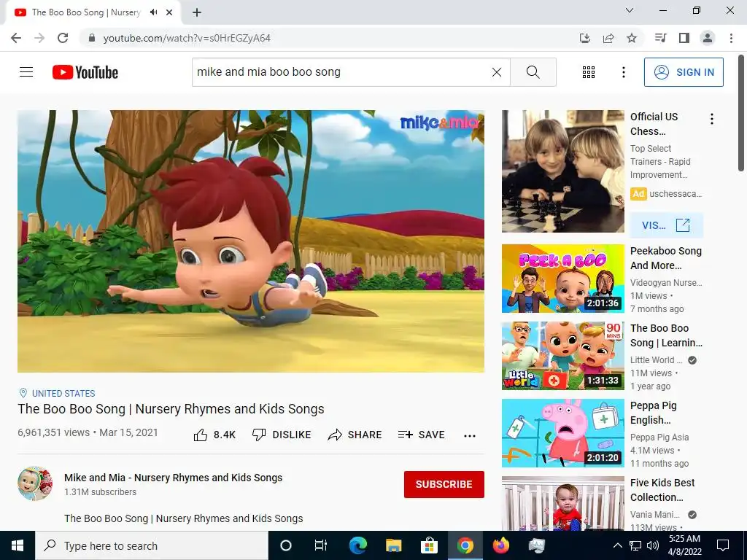This screenshot has width=747, height=560.
Task: Select the Peppa Pig English title
Action: point(653,413)
